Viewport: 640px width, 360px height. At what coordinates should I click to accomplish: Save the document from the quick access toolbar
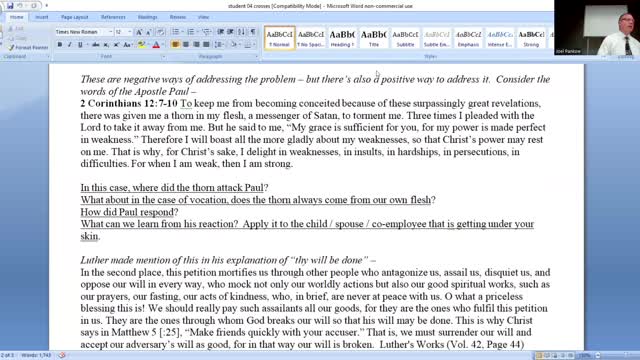(x=10, y=6)
